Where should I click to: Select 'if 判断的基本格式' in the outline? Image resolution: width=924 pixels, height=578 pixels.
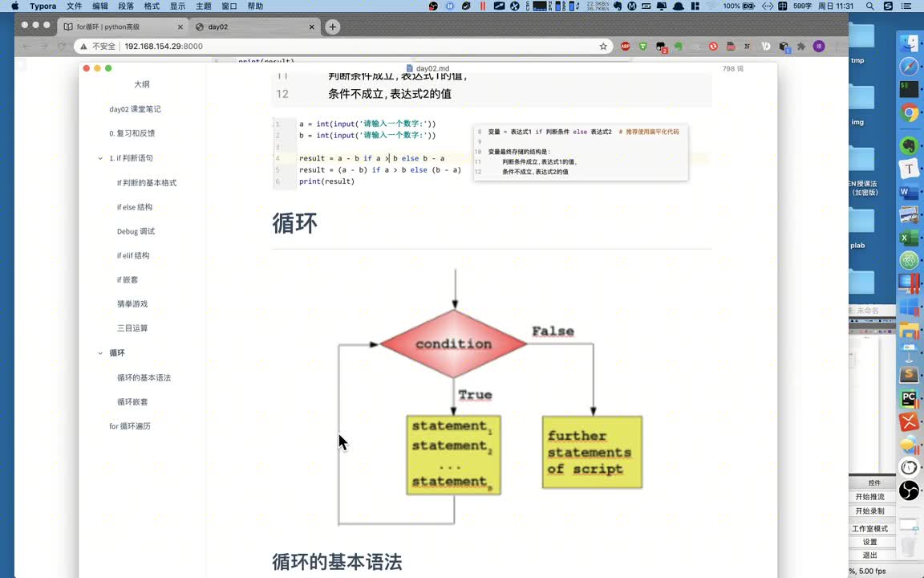pos(147,183)
